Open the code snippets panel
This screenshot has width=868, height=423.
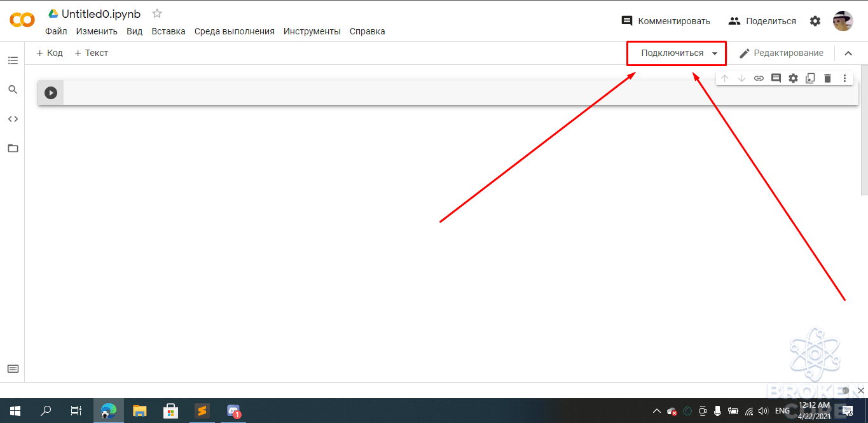tap(13, 119)
